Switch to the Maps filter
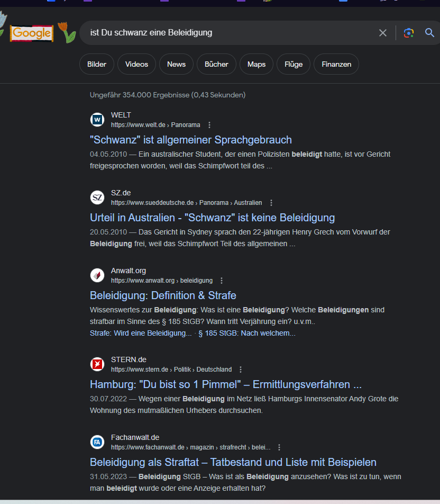Viewport: 440px width, 504px height. tap(256, 64)
